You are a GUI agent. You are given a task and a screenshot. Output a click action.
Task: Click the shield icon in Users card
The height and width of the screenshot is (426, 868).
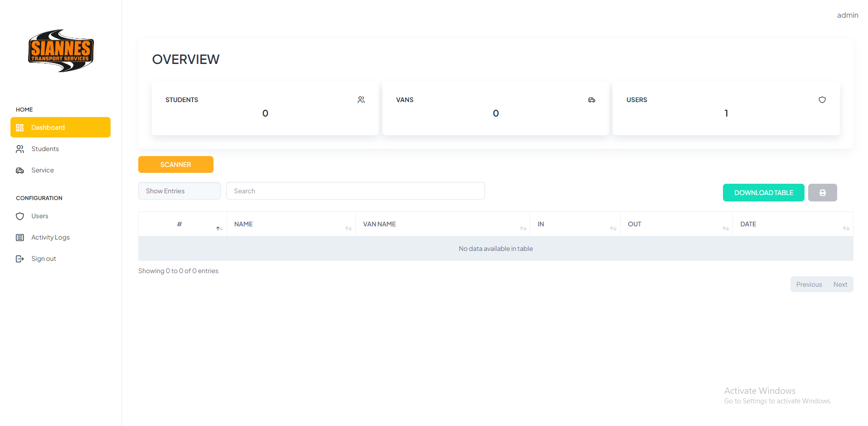(822, 100)
